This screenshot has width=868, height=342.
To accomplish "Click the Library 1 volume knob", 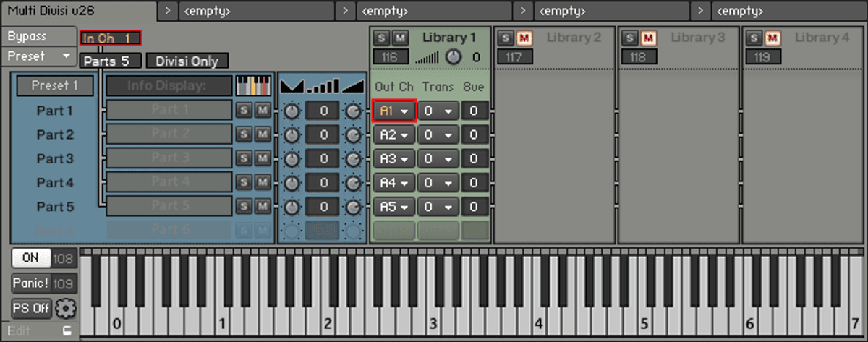I will [454, 57].
